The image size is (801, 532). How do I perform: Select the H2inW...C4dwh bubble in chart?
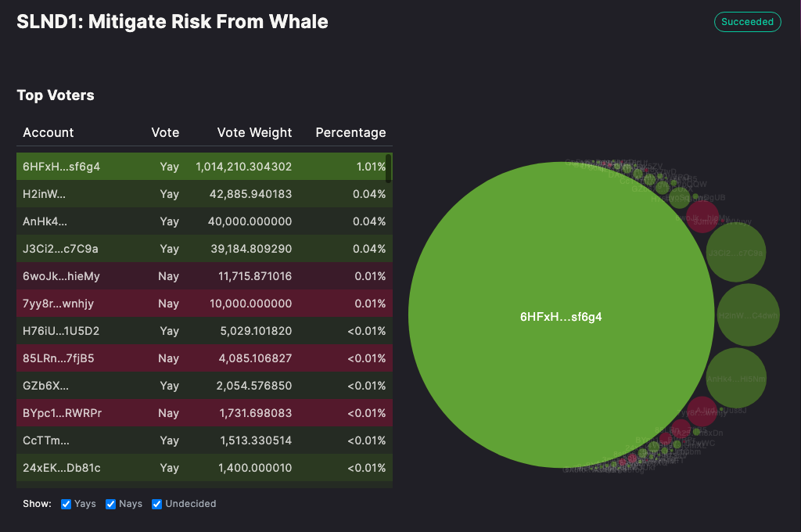pos(749,315)
